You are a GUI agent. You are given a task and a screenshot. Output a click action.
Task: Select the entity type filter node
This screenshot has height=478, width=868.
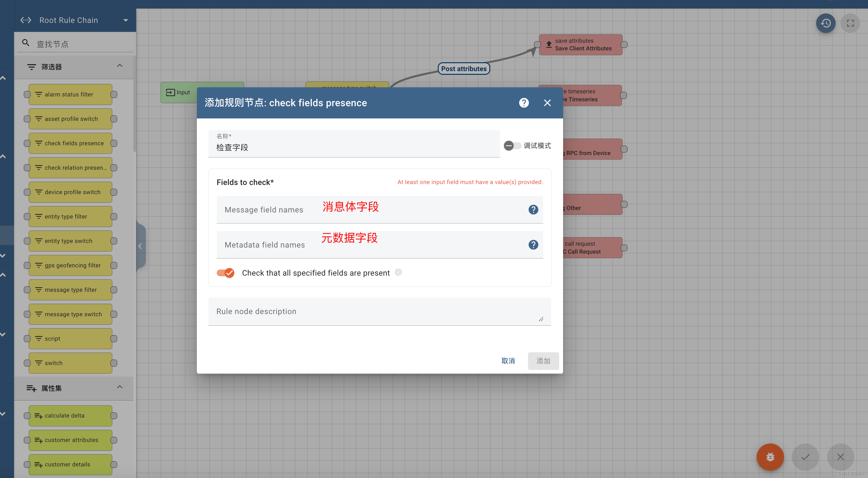(71, 216)
